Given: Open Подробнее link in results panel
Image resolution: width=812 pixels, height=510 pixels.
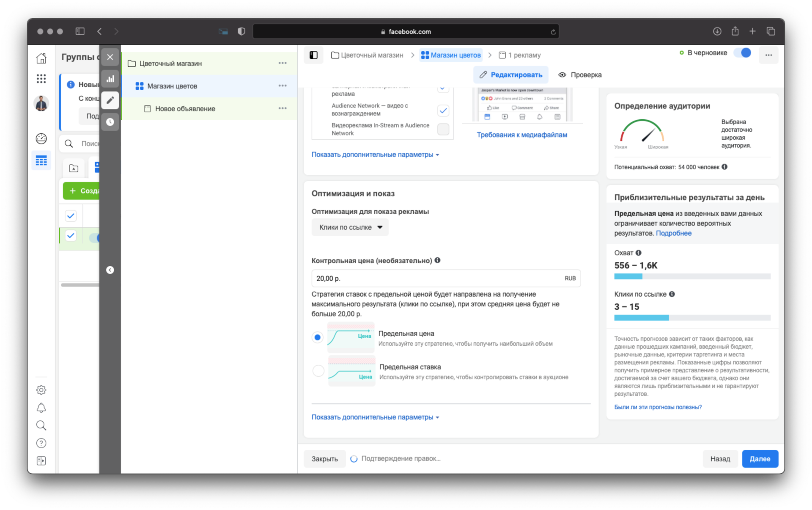Looking at the screenshot, I should coord(673,233).
